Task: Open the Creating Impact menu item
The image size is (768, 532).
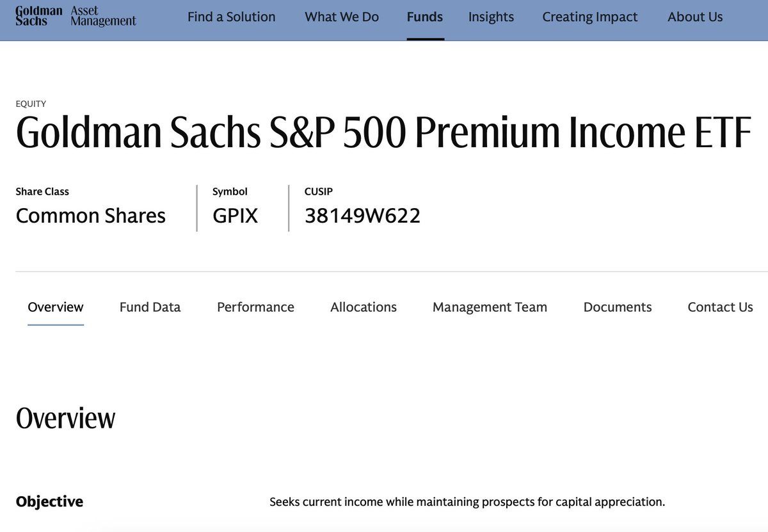Action: tap(590, 17)
